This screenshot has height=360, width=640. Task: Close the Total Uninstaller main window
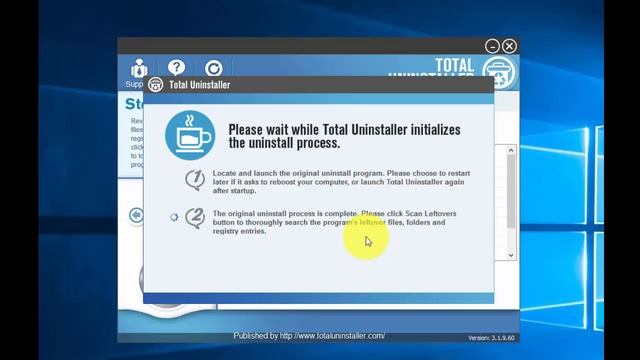click(509, 46)
